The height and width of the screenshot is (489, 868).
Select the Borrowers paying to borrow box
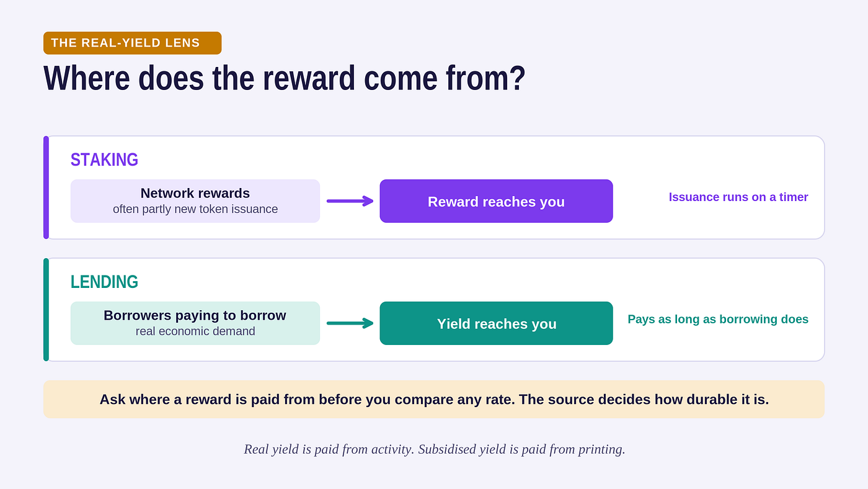pyautogui.click(x=195, y=323)
